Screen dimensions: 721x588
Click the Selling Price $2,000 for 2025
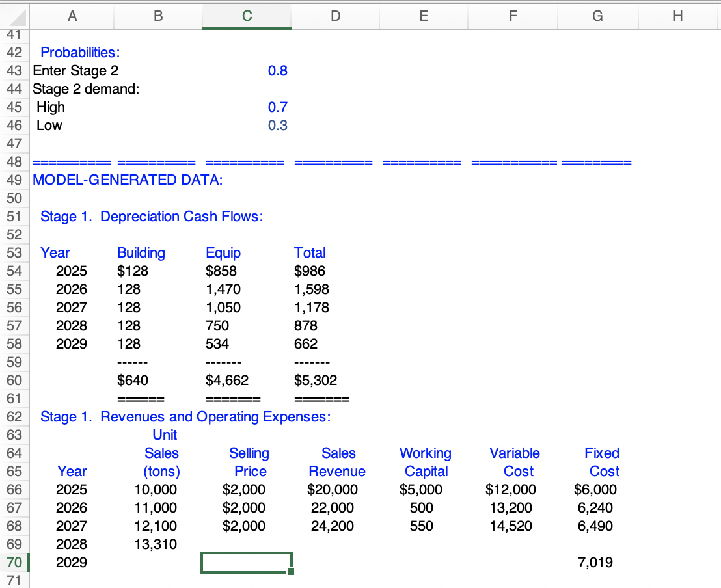[247, 489]
